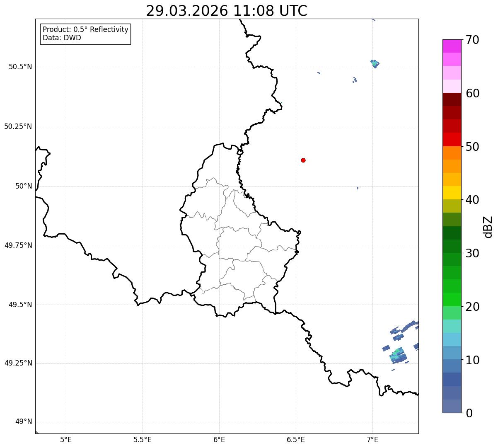Click the plot title 29.03.2026 11:08 UTC
Viewport: 498px width, 448px height.
point(227,11)
